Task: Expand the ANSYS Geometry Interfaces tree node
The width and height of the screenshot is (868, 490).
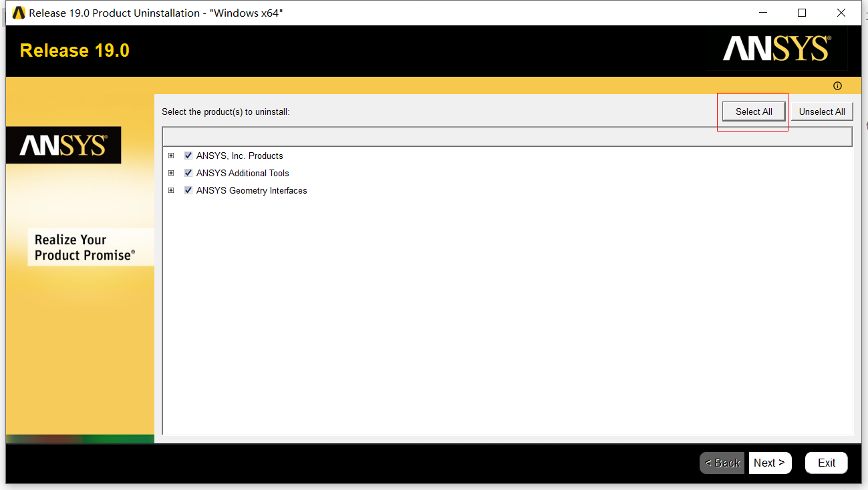Action: [x=171, y=190]
